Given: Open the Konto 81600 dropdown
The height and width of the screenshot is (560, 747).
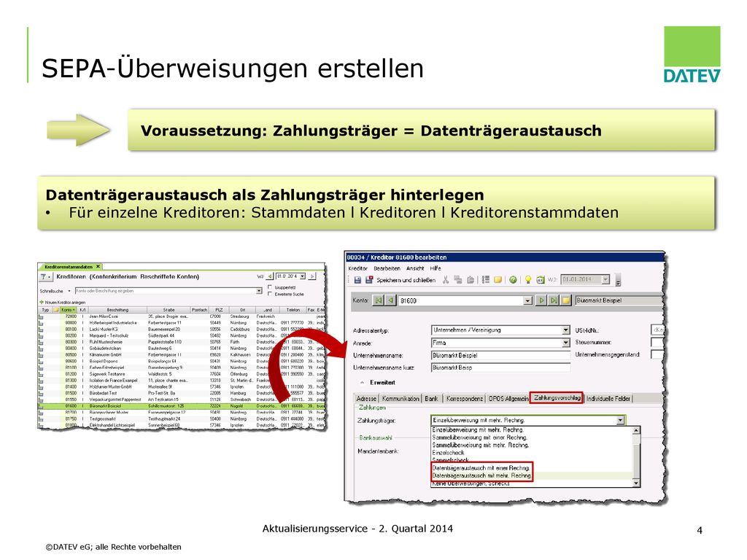Looking at the screenshot, I should point(527,301).
